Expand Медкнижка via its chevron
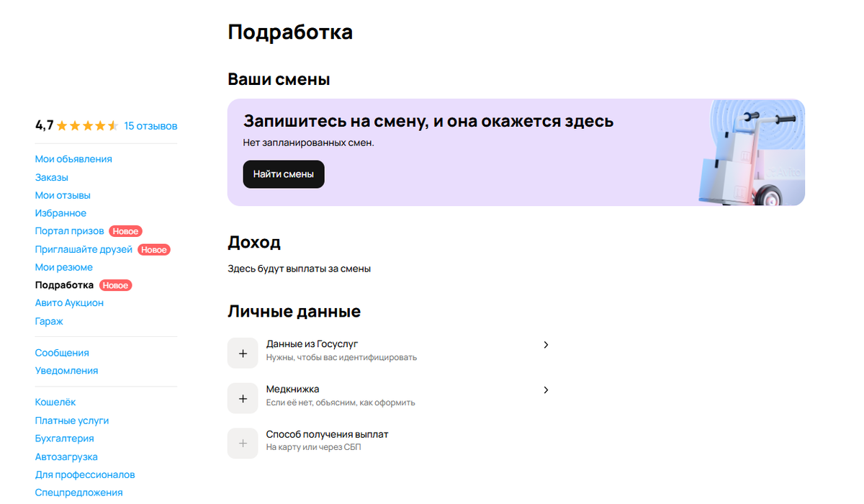Viewport: 864px width, 504px height. 546,390
